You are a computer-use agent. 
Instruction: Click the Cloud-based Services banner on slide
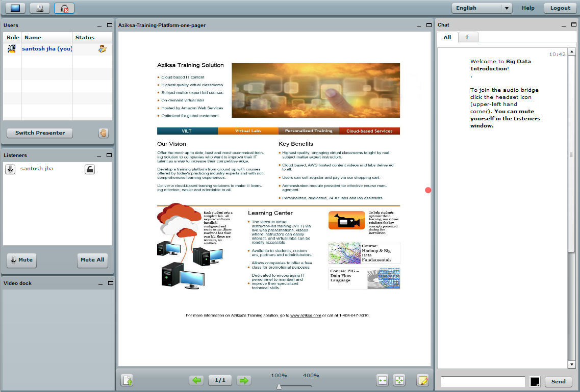[369, 131]
